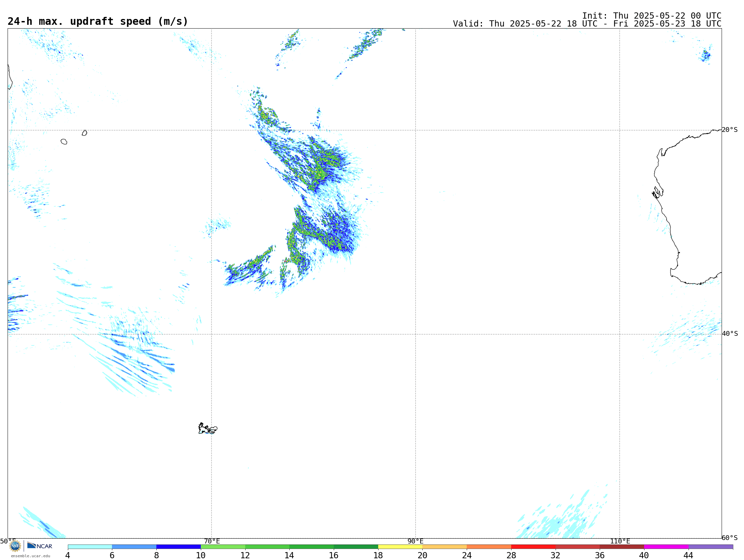Click the colorbar tick label 32
744x560 pixels.
(x=556, y=555)
